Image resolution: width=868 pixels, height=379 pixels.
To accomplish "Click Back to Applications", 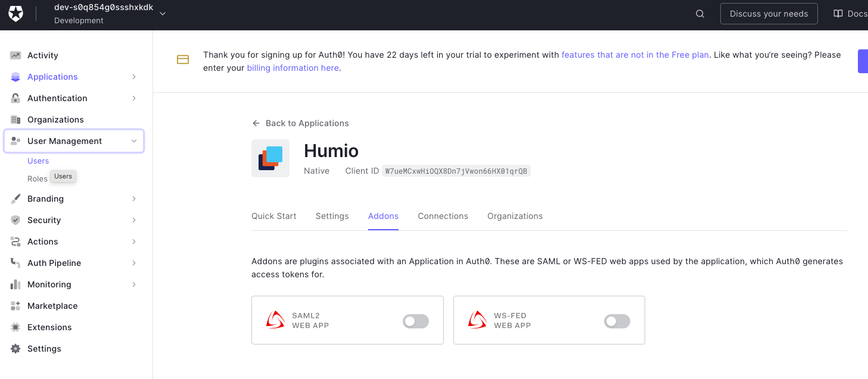I will point(300,123).
